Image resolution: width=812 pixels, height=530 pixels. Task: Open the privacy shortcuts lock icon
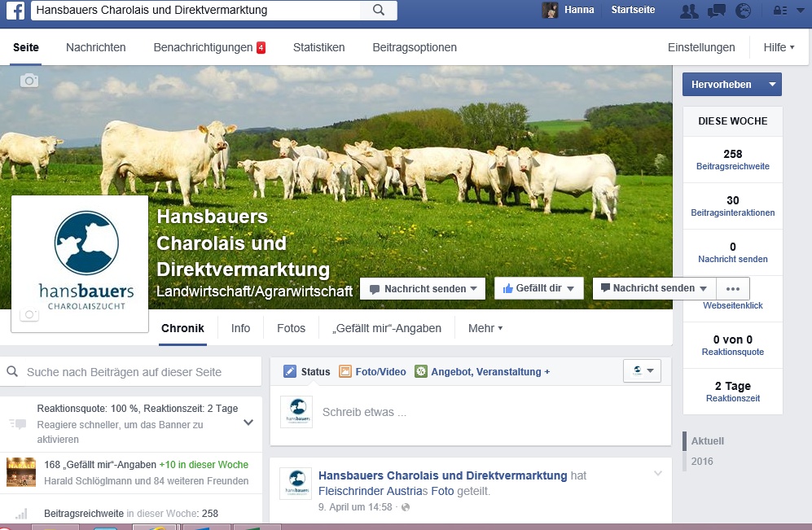780,11
